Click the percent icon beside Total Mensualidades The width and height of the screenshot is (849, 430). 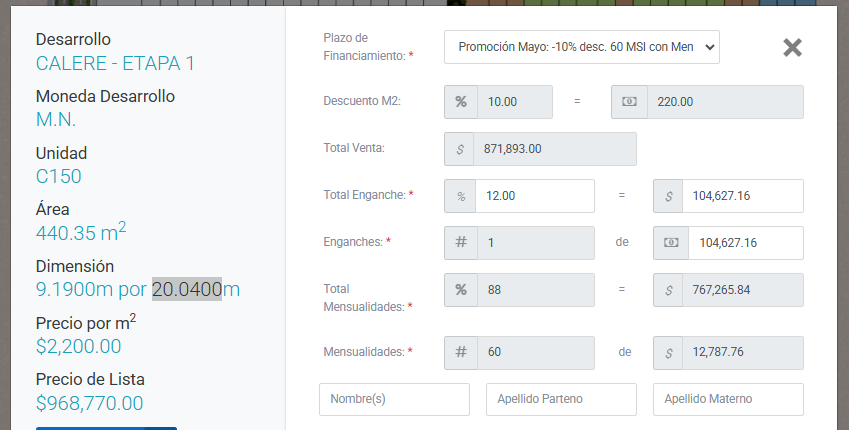click(x=461, y=290)
